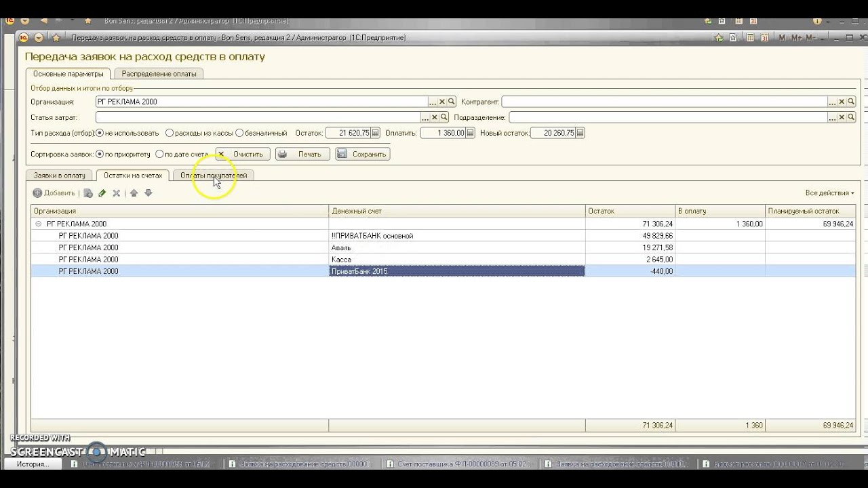Copy the selected row via copy icon
Screen dimensions: 868x488
pos(87,193)
